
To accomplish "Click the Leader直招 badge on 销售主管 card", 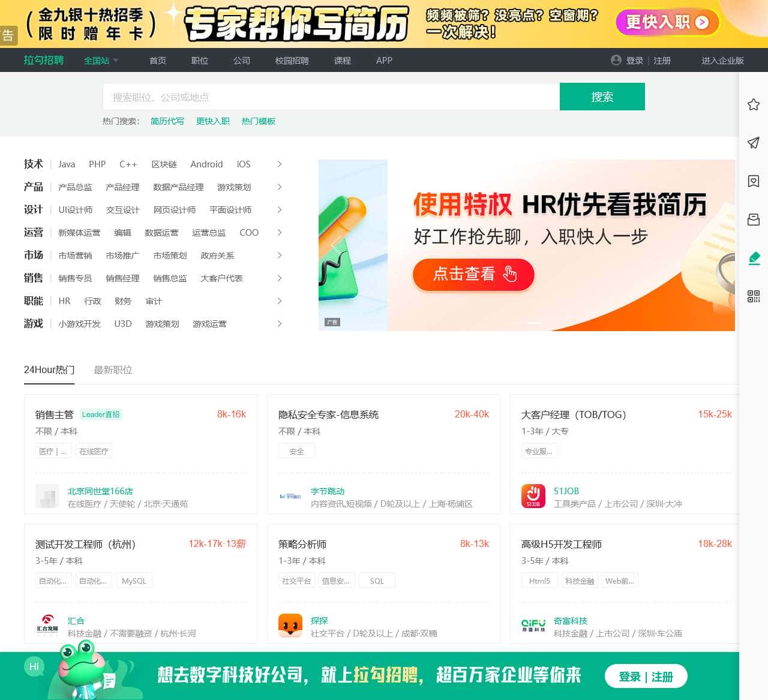I will point(101,414).
